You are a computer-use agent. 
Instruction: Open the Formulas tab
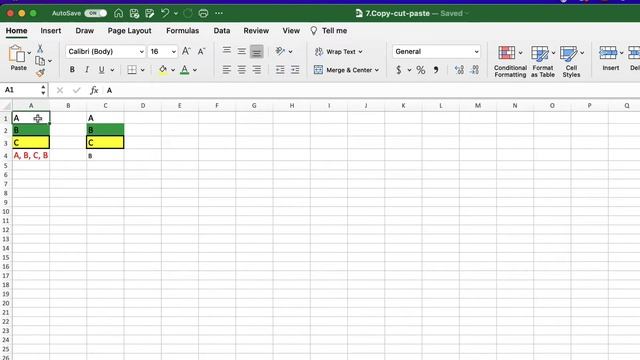tap(182, 31)
